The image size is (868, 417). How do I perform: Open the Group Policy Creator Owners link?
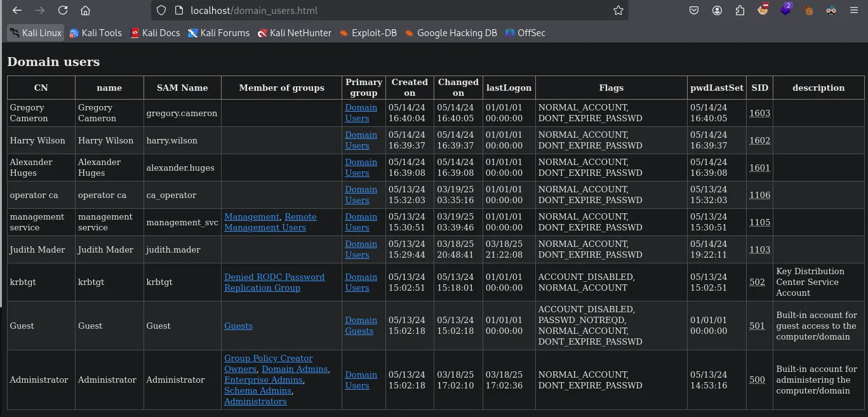tap(269, 364)
